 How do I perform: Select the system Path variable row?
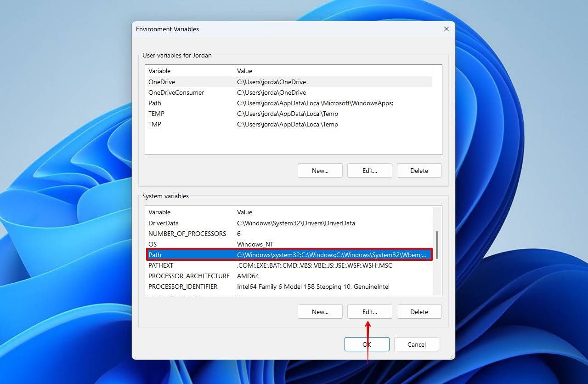289,255
